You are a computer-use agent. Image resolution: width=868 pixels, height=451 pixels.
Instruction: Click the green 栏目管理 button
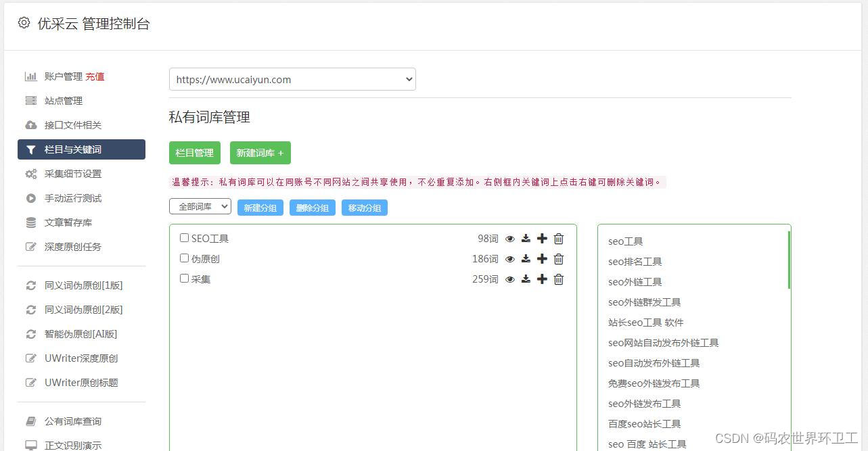tap(195, 153)
